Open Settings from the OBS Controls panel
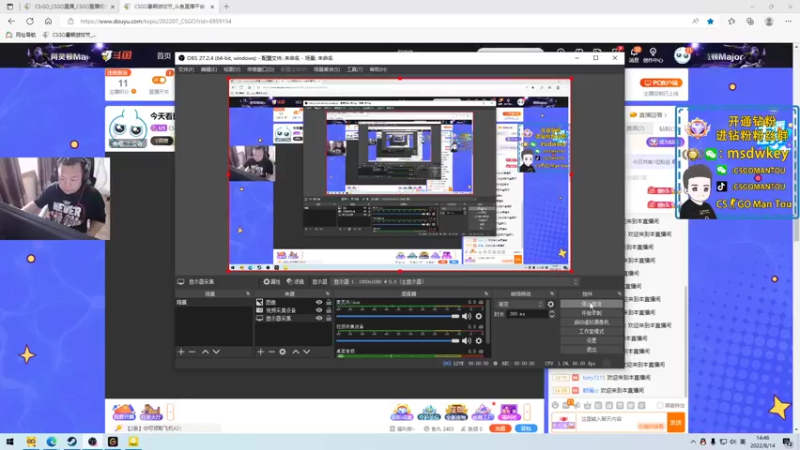 [591, 340]
